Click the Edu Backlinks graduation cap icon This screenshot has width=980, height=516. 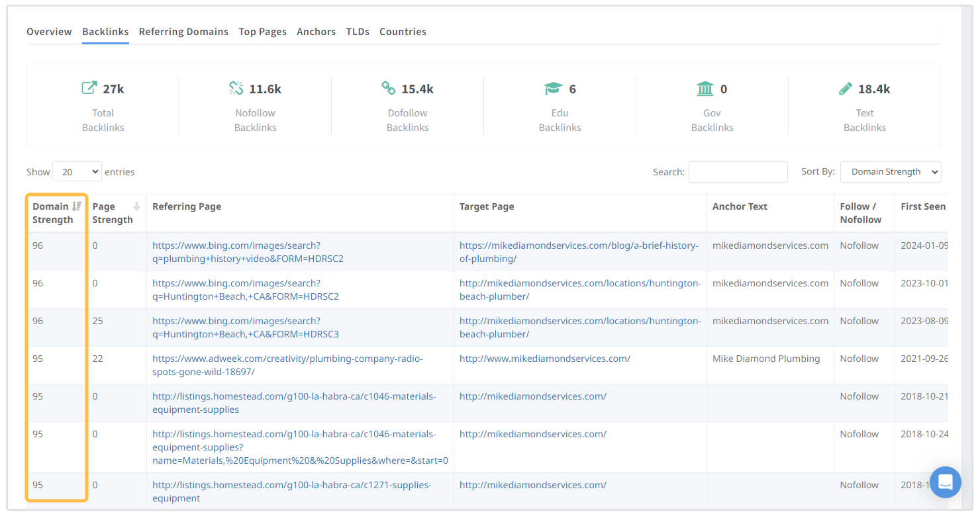(x=553, y=88)
